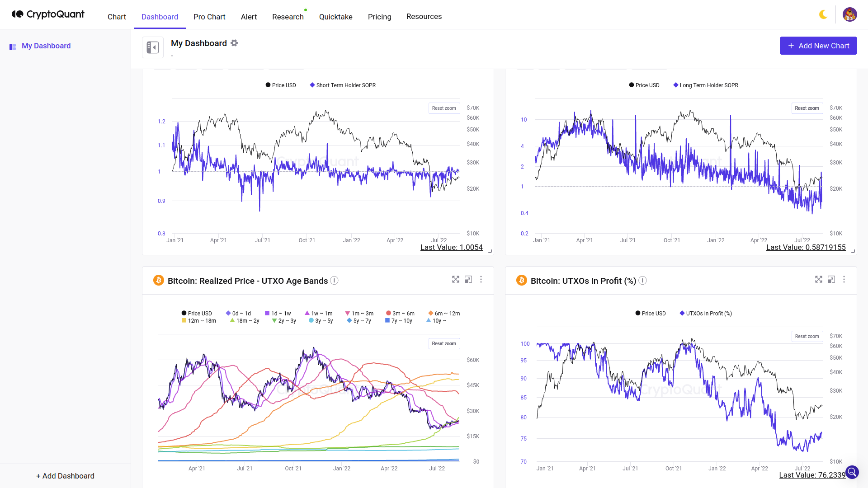Viewport: 868px width, 488px height.
Task: Open user profile avatar menu
Action: pyautogui.click(x=849, y=14)
